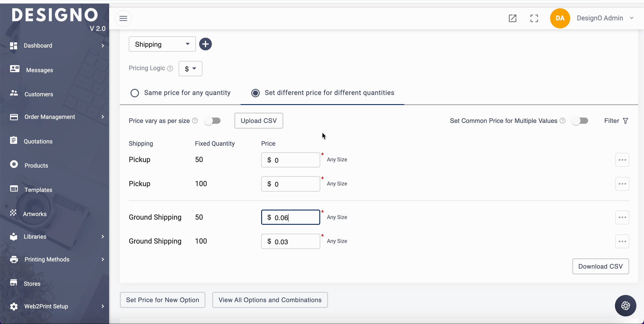This screenshot has width=644, height=324.
Task: Open the Shipping dropdown
Action: click(x=162, y=44)
